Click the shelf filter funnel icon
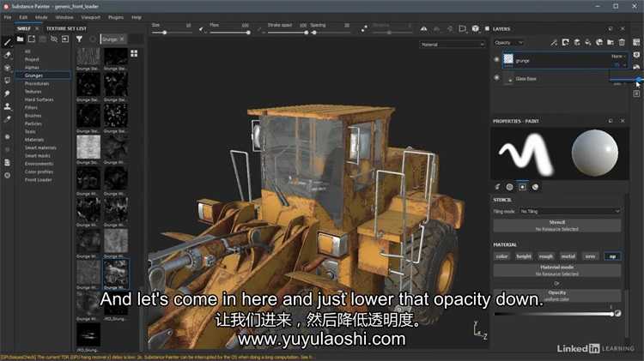Image resolution: width=644 pixels, height=361 pixels. [x=79, y=39]
